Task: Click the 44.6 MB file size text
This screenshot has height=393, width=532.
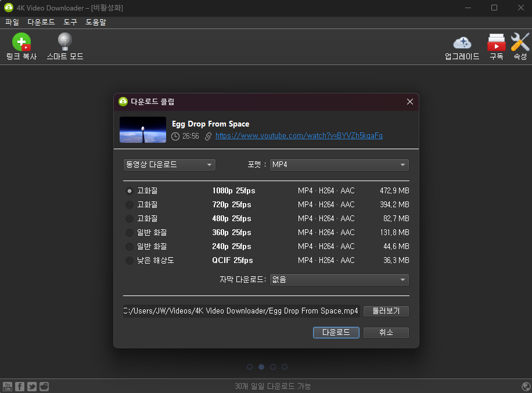Action: [x=396, y=247]
